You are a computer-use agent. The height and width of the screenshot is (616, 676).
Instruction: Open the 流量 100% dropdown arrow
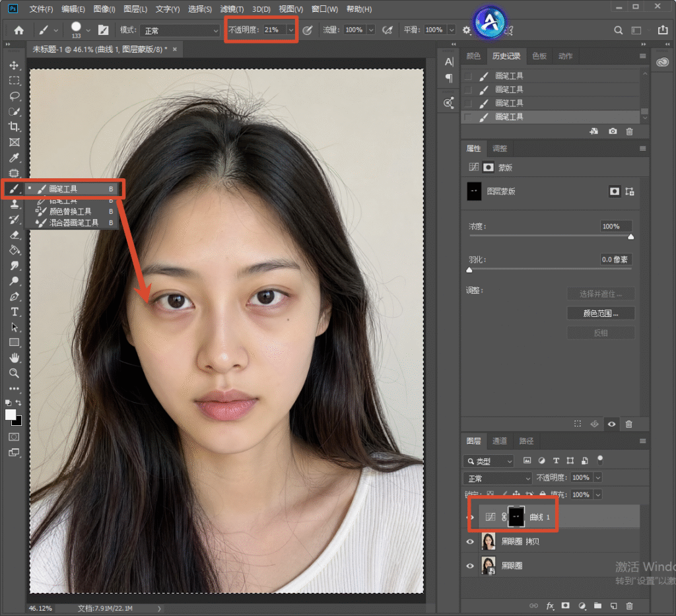(x=371, y=30)
